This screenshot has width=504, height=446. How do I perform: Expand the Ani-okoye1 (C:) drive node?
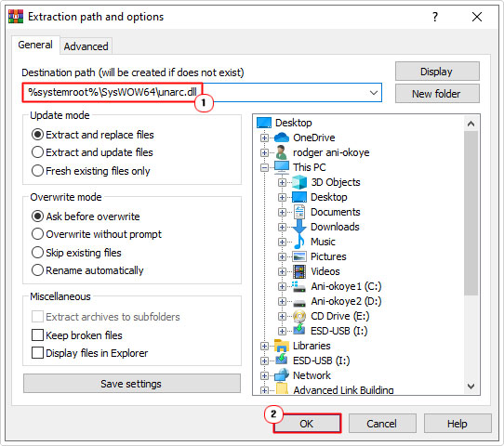pos(282,286)
